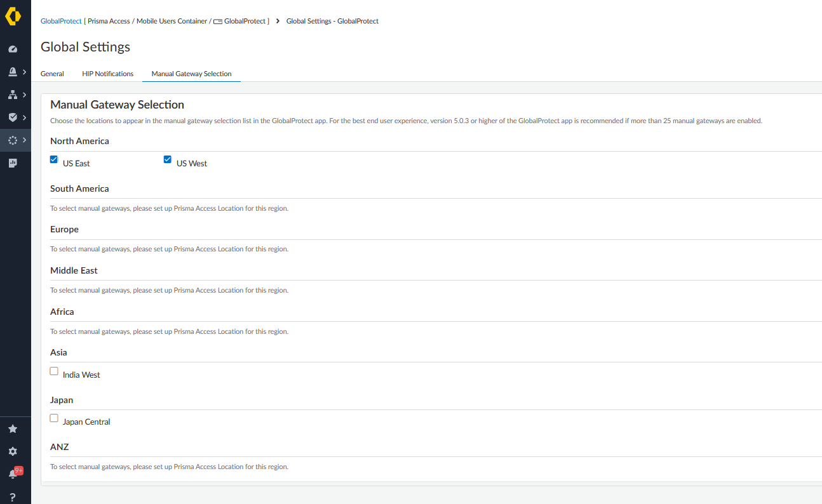Screen dimensions: 822x504
Task: Uncheck the US East checkbox
Action: click(54, 160)
